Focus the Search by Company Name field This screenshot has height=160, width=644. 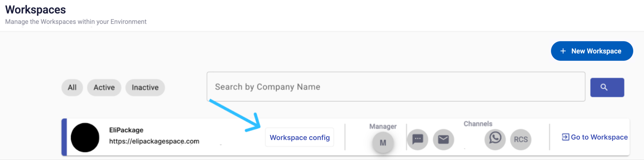396,87
